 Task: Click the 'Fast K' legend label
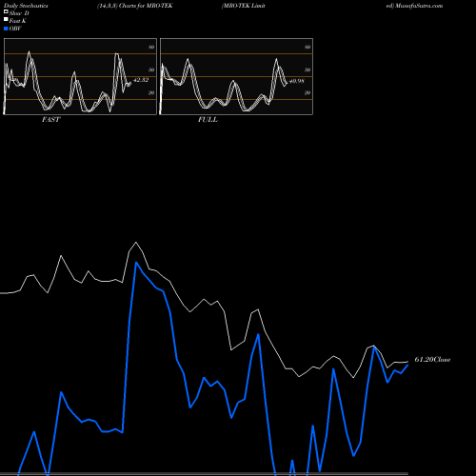click(x=18, y=21)
